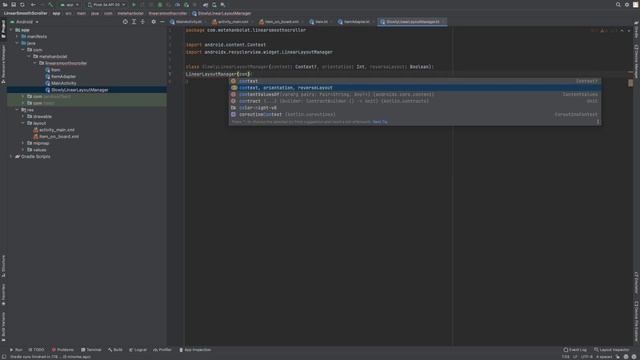The width and height of the screenshot is (640, 360).
Task: Open the Problems tool window button
Action: tap(63, 350)
